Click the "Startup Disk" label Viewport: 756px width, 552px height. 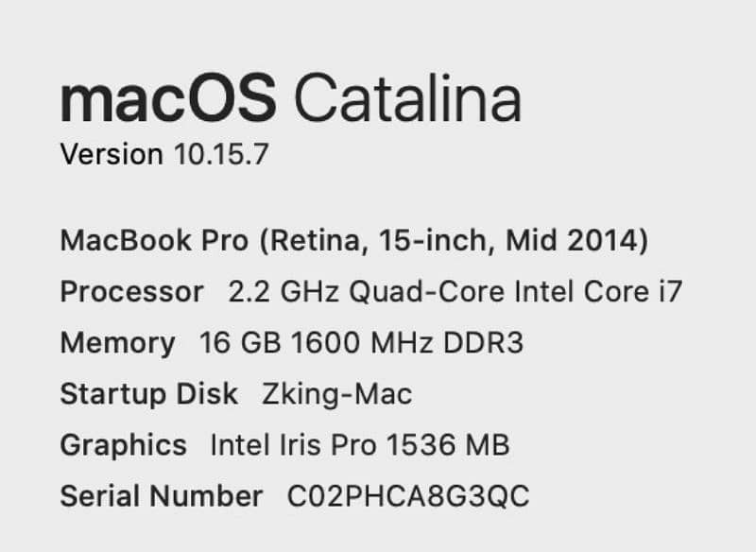(x=149, y=393)
